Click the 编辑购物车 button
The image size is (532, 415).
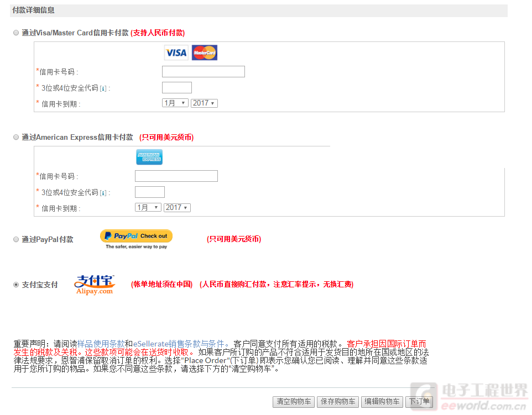tap(382, 402)
